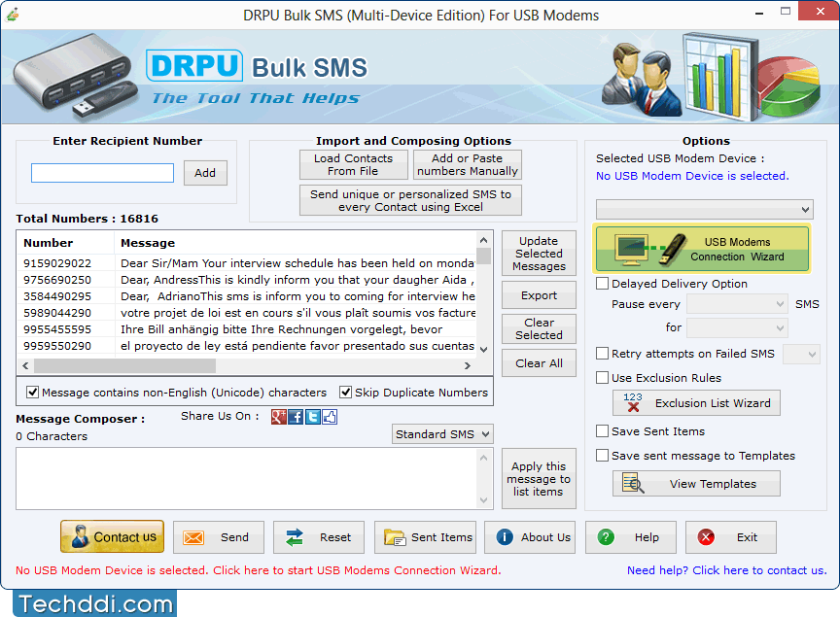
Task: Click the green Help question icon
Action: click(x=606, y=537)
